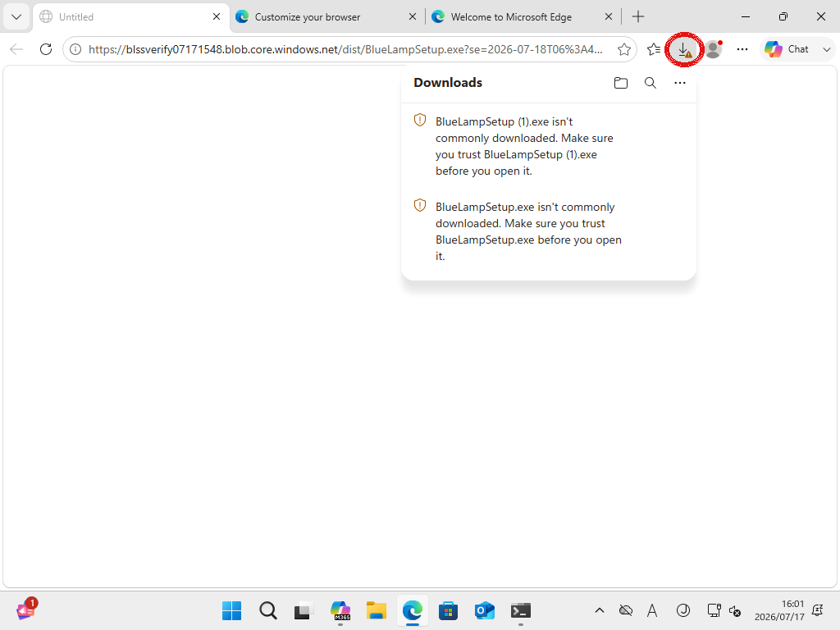This screenshot has height=630, width=840.
Task: Open Windows taskbar Search
Action: tap(268, 610)
